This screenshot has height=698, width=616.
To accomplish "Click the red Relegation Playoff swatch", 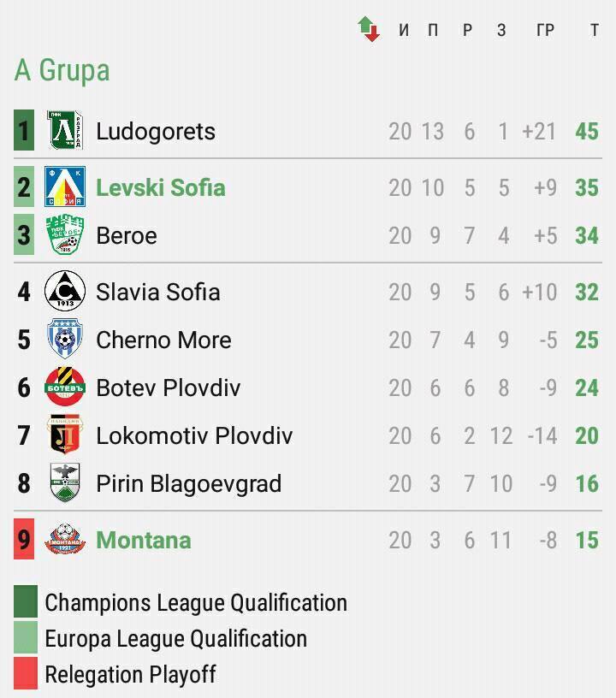I will [26, 673].
